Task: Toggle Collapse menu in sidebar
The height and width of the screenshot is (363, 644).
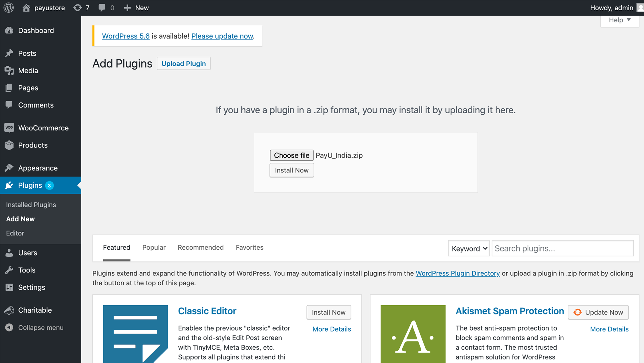Action: coord(41,327)
